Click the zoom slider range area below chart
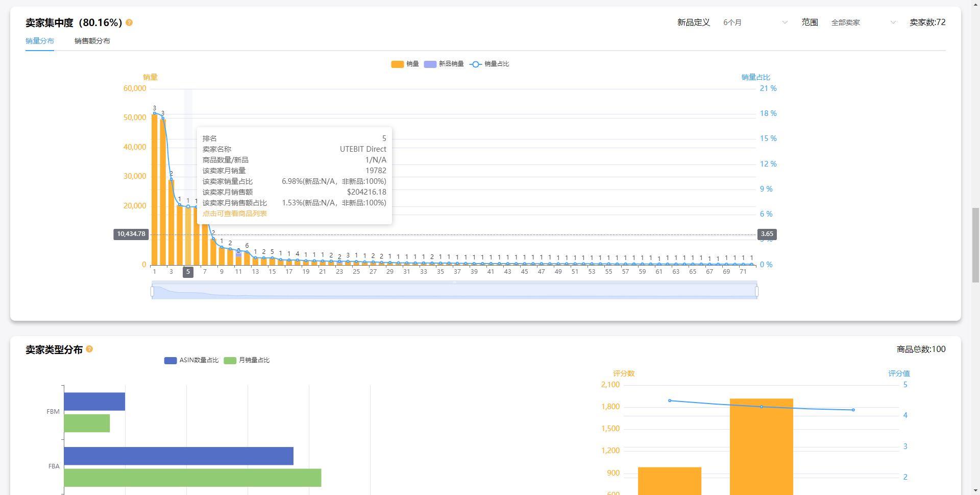 pos(454,291)
